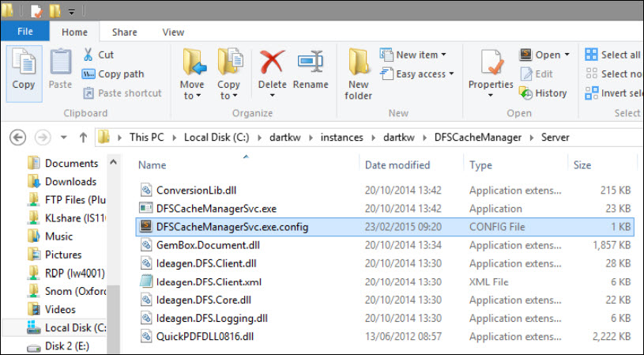Sort files by Type column header
This screenshot has height=355, width=644.
tap(480, 165)
